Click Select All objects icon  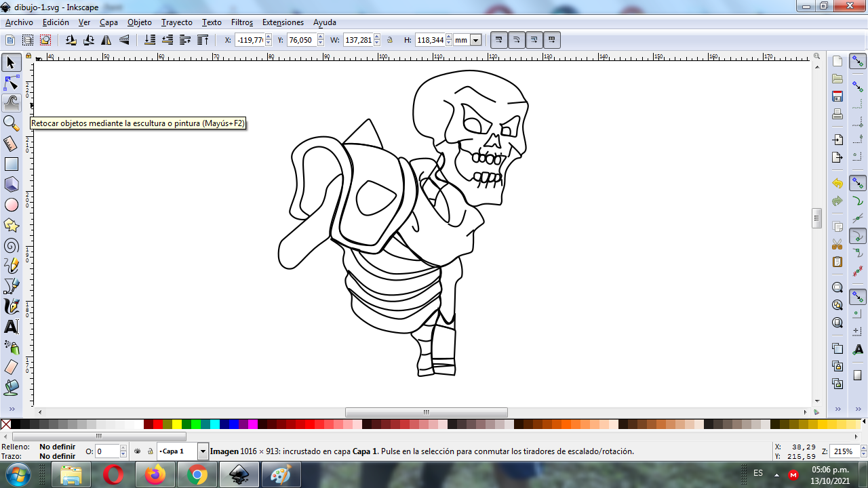(10, 40)
